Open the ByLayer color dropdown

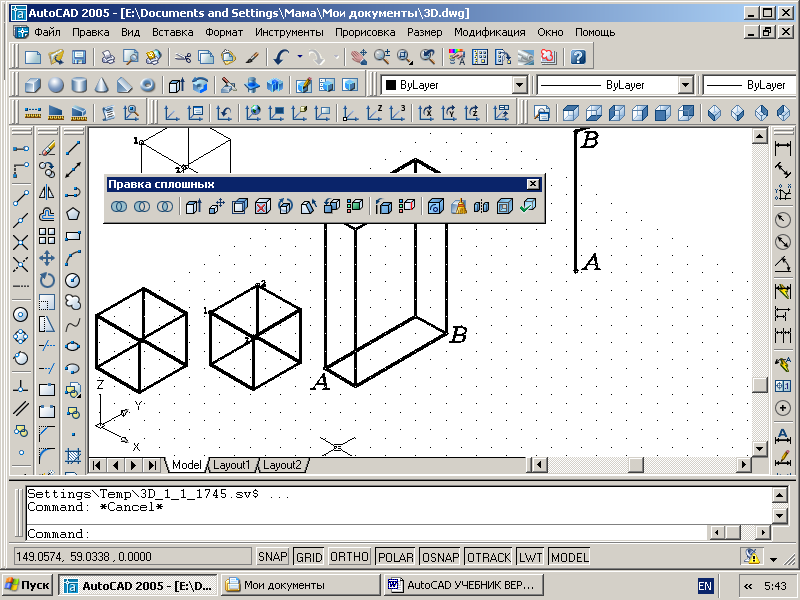519,85
